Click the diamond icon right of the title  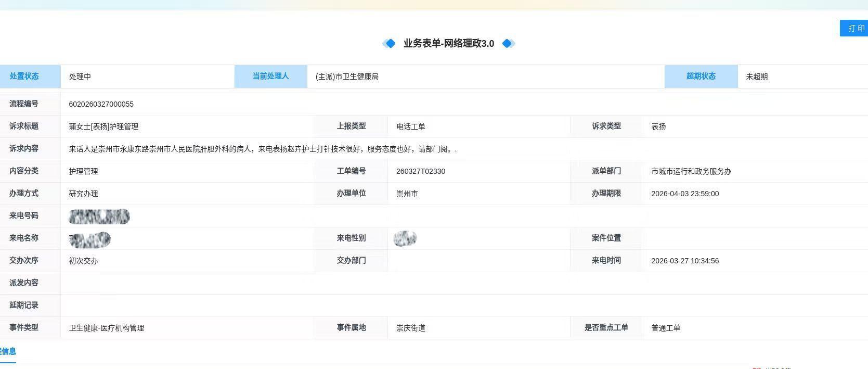click(508, 43)
